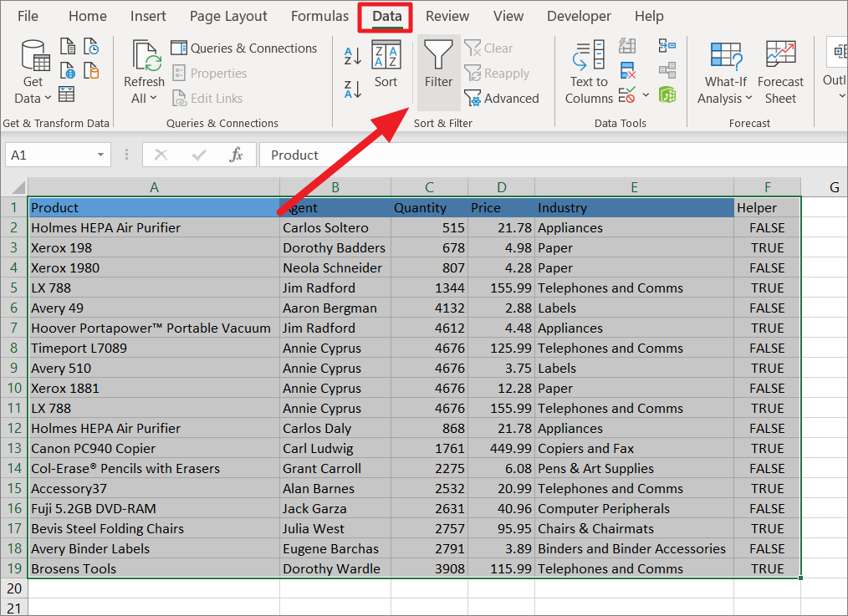
Task: Sort A to Z ascending
Action: [x=353, y=56]
